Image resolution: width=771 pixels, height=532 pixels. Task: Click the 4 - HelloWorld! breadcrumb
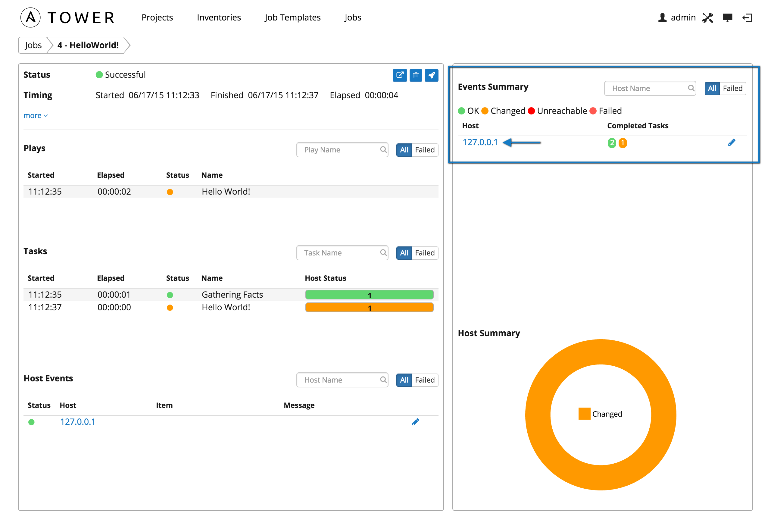(88, 45)
